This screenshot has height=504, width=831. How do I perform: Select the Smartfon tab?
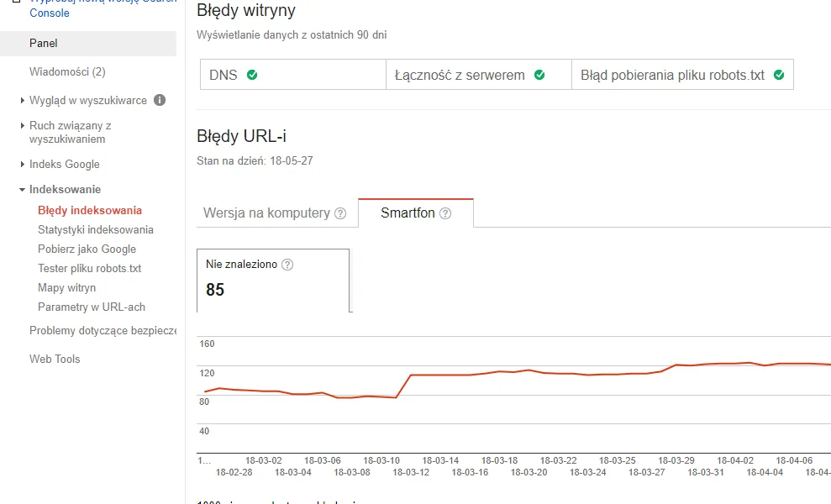pyautogui.click(x=416, y=213)
